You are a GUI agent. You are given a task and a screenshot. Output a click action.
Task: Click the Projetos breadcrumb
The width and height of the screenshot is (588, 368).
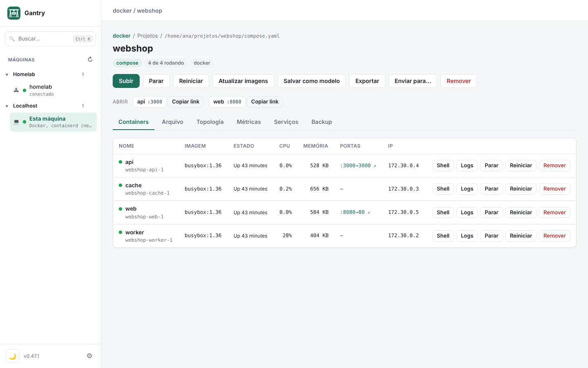[x=147, y=36]
